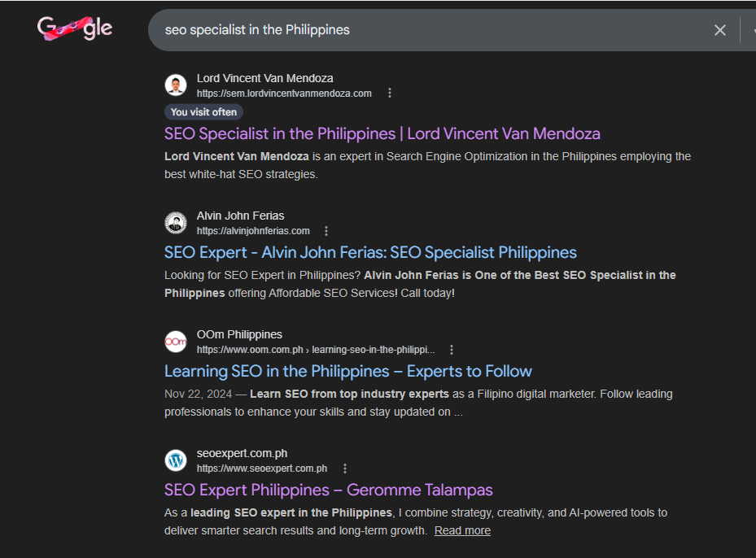
Task: Click the https://alvinjohnferias.com URL text
Action: 253,231
